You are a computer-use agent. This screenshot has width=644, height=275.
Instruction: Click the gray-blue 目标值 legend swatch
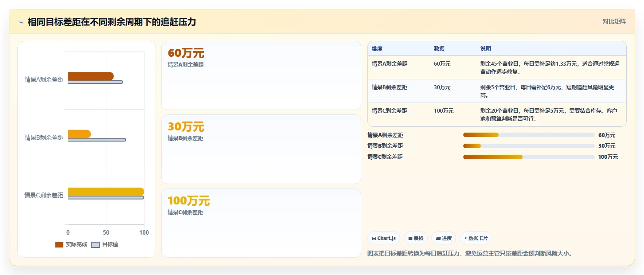click(x=95, y=245)
